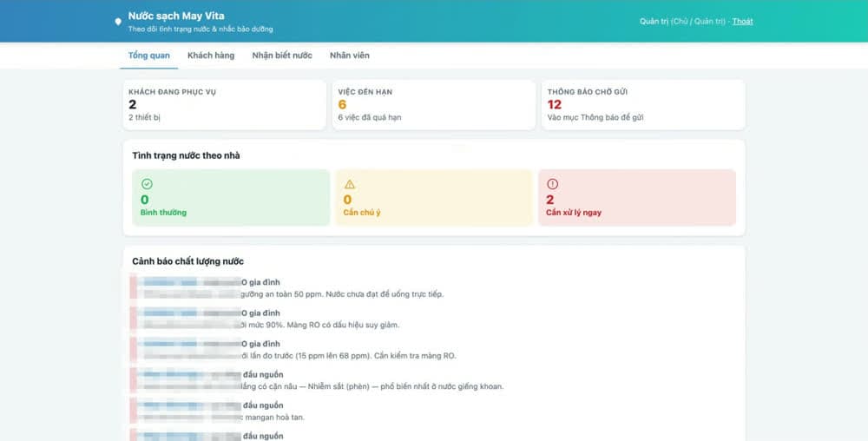Open the Việc đến hạn card
Screen dimensions: 868x441
434,104
